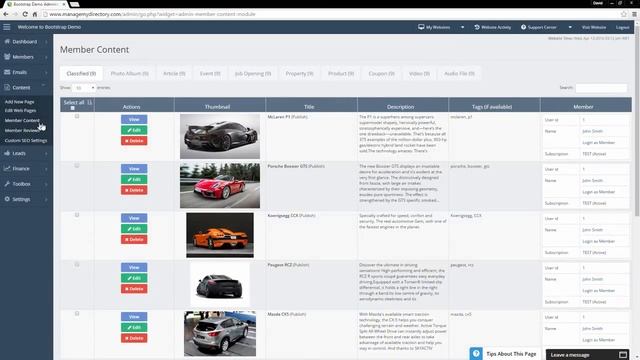Click Delete button for Koenigsegg CCX
Viewport: 640px width, 360px height.
pos(134,239)
